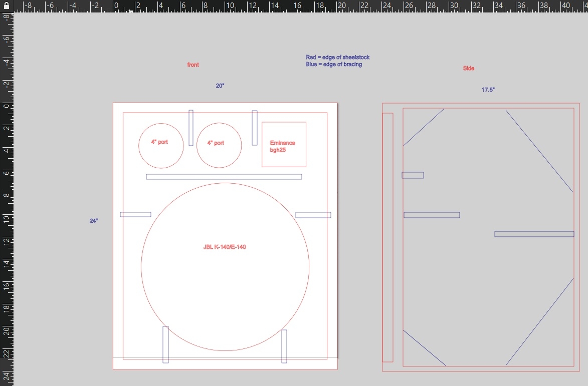Click the "JBL K-140/E-140" woofer label
The image size is (588, 386).
[225, 247]
